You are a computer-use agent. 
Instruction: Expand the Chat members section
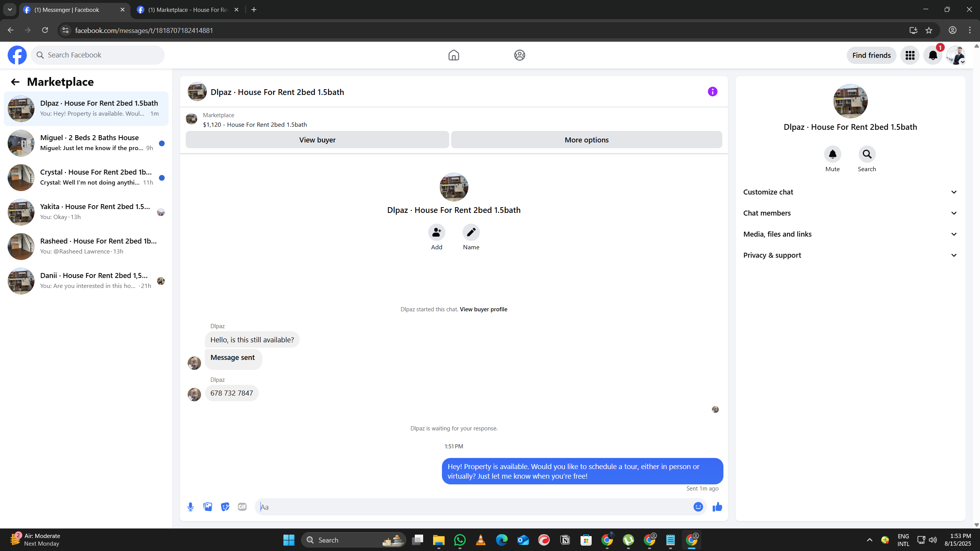[x=850, y=213]
